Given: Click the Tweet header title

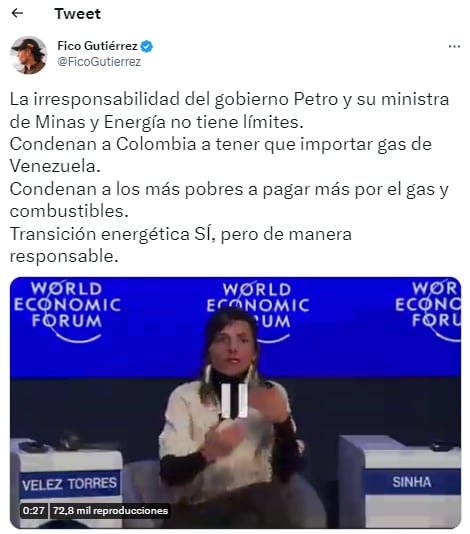Looking at the screenshot, I should tap(78, 14).
